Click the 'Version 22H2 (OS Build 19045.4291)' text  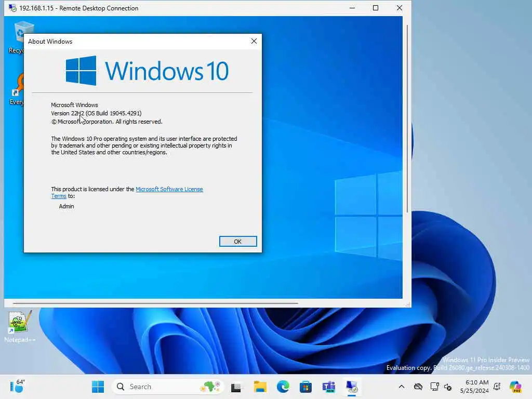click(96, 113)
